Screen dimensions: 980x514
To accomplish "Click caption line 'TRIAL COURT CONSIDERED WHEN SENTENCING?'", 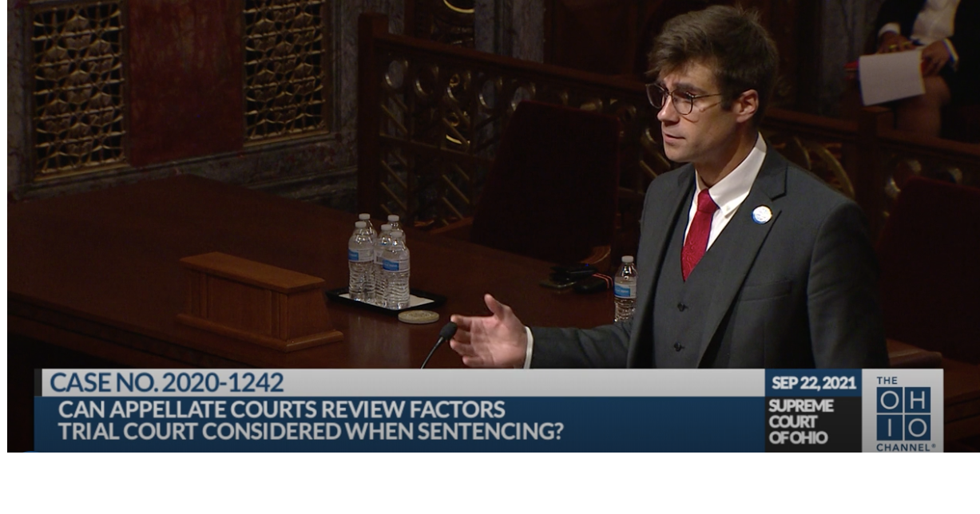I will point(311,432).
